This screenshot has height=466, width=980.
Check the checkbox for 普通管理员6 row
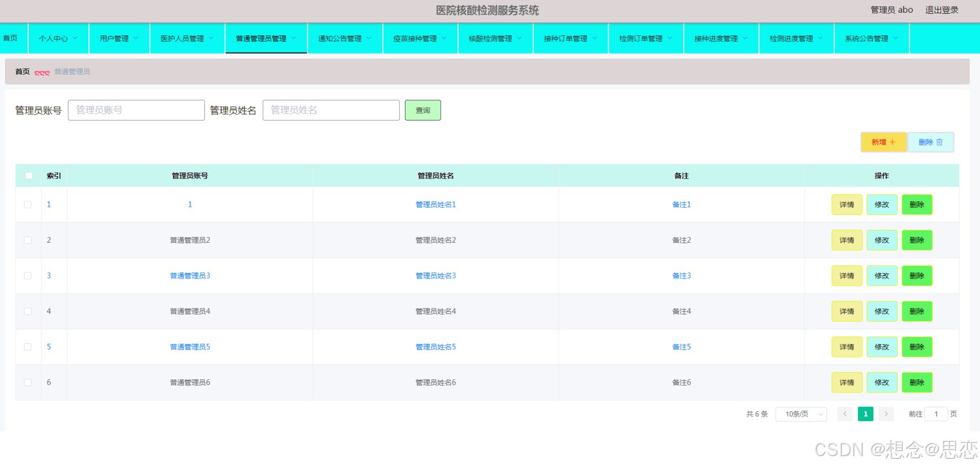coord(28,383)
